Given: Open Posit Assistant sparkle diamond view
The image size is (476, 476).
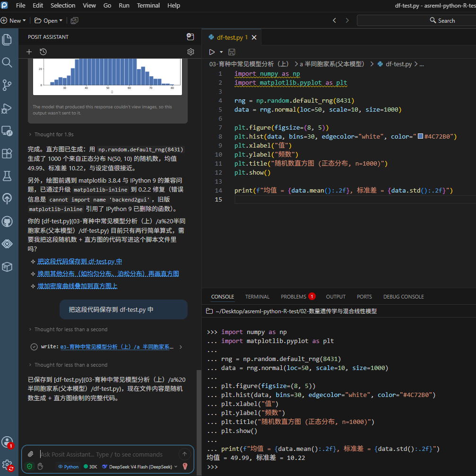Looking at the screenshot, I should (x=7, y=244).
